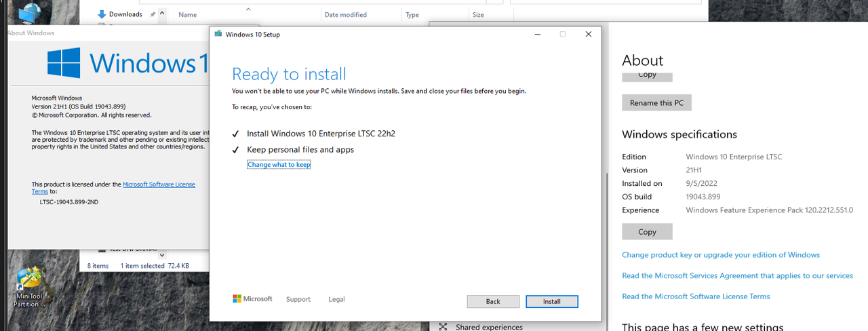Click the '1 item selected 72.4 KB' status text
This screenshot has width=868, height=331.
pyautogui.click(x=155, y=266)
